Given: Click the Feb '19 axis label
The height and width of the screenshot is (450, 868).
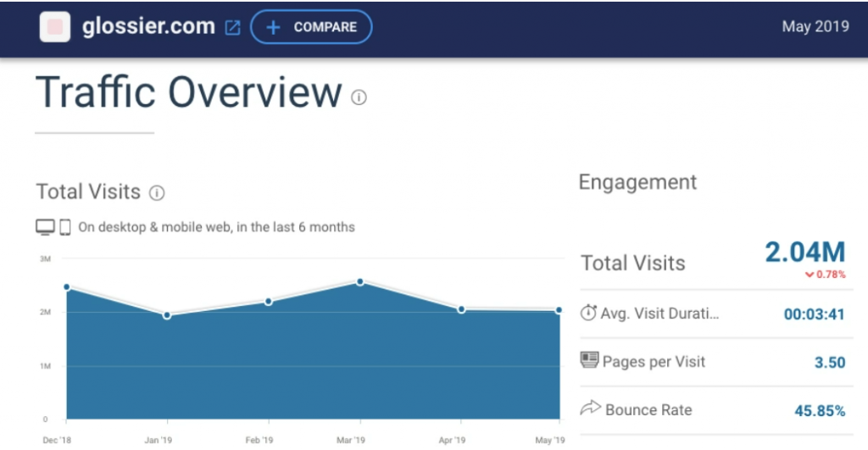Looking at the screenshot, I should pos(259,440).
